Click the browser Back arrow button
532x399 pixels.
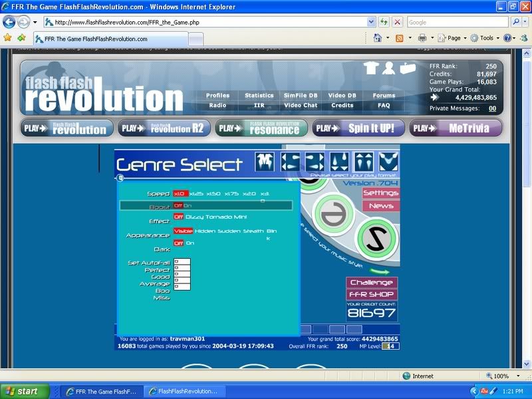pyautogui.click(x=9, y=22)
